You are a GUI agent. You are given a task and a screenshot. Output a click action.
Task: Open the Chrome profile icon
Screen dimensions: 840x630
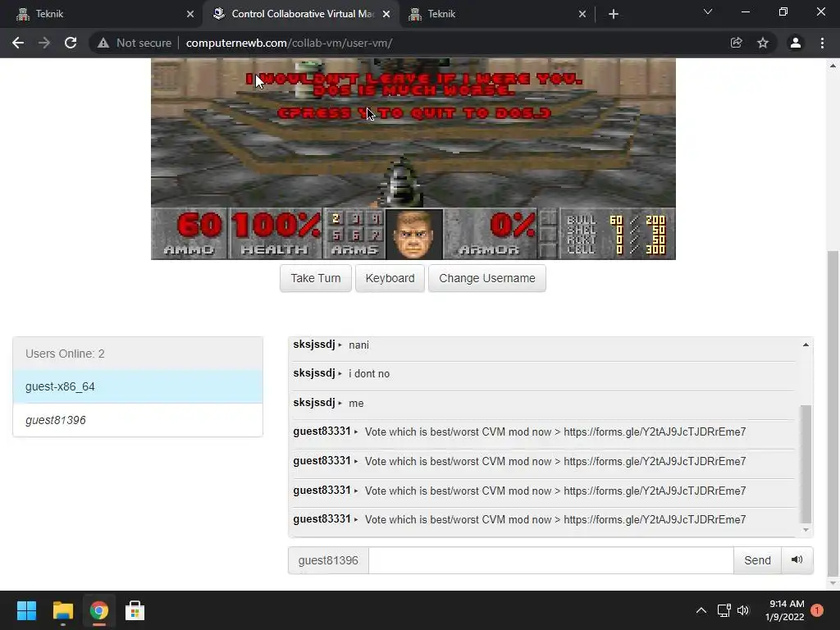pyautogui.click(x=796, y=43)
